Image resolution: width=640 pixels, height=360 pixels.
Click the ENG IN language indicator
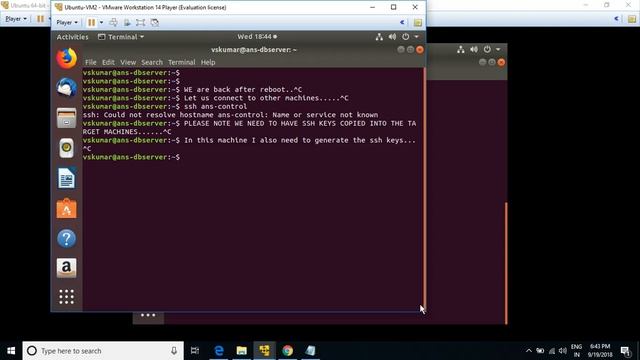click(576, 351)
